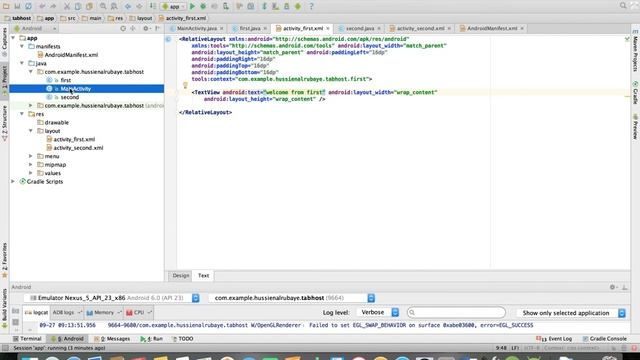Click the Synchronize toolbar icon
The height and width of the screenshot is (360, 640).
pyautogui.click(x=28, y=6)
